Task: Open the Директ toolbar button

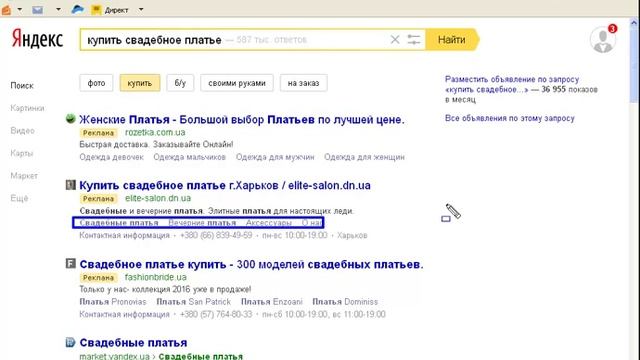Action: click(110, 10)
